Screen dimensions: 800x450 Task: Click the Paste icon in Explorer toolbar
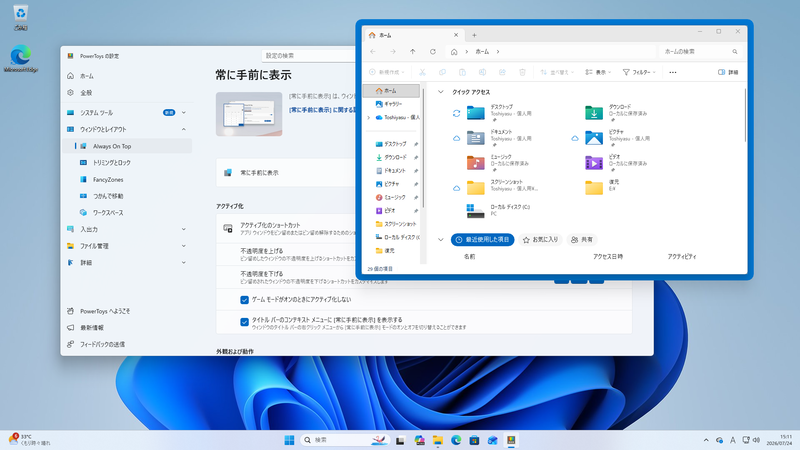pos(462,72)
